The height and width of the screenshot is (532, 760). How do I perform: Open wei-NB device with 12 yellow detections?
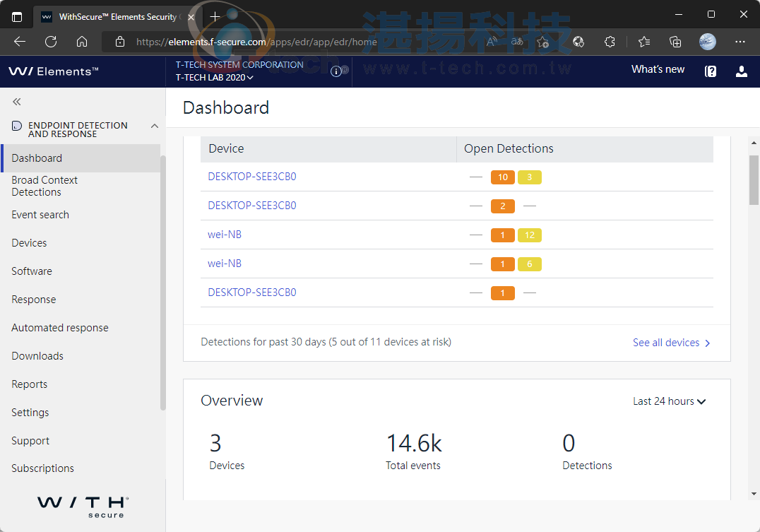[225, 235]
